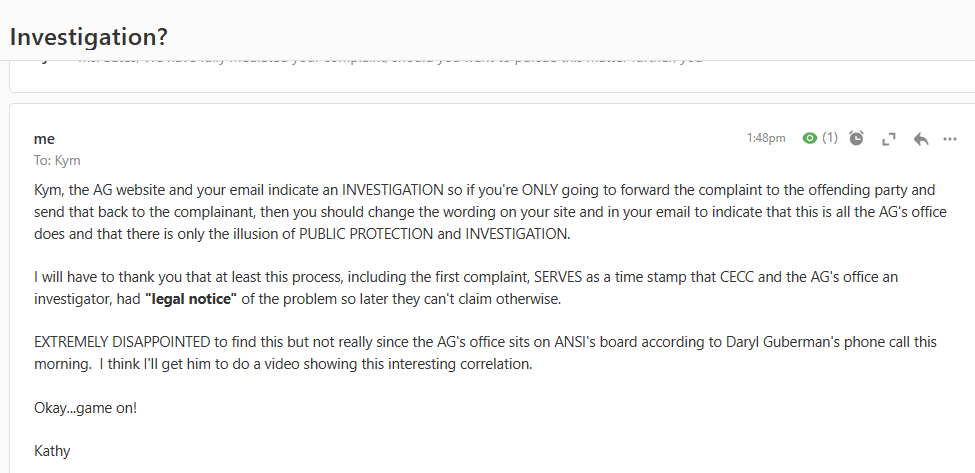
Task: Click the "To: Kym" recipient line
Action: pos(57,160)
